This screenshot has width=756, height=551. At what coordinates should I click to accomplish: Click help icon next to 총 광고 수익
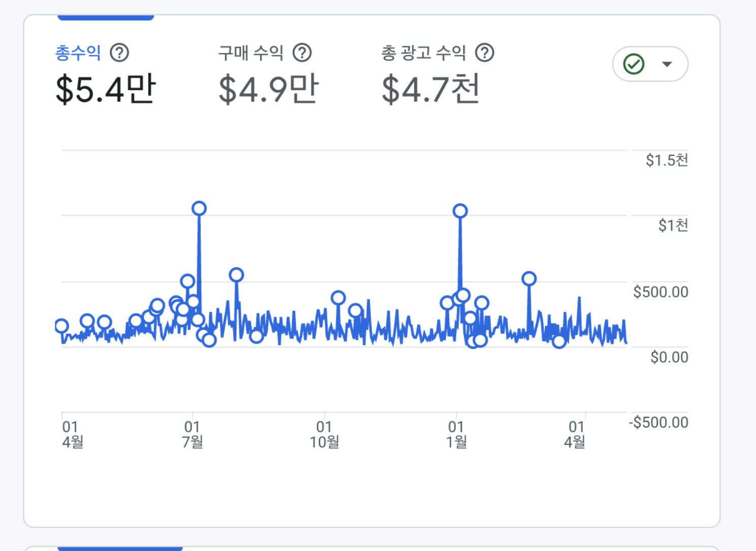(x=485, y=52)
